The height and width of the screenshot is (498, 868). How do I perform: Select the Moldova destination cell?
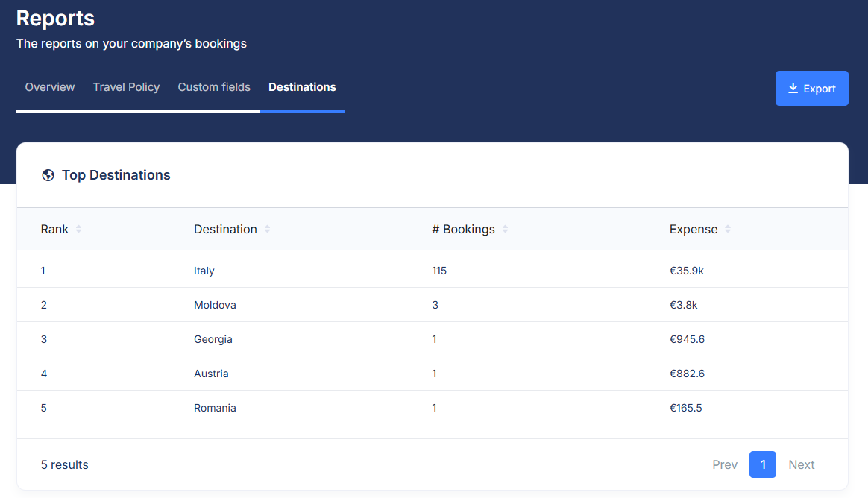(x=215, y=305)
